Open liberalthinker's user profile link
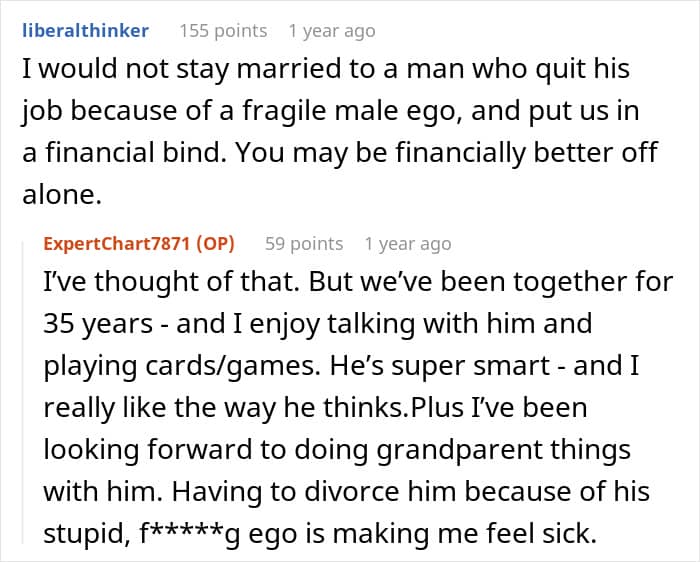 [85, 30]
